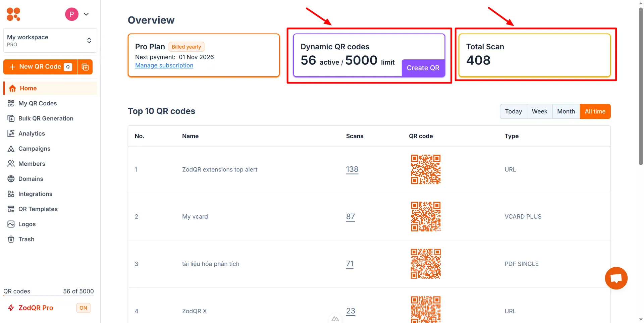Viewport: 644px width, 323px height.
Task: Select the Analytics chart icon in sidebar
Action: (x=11, y=133)
